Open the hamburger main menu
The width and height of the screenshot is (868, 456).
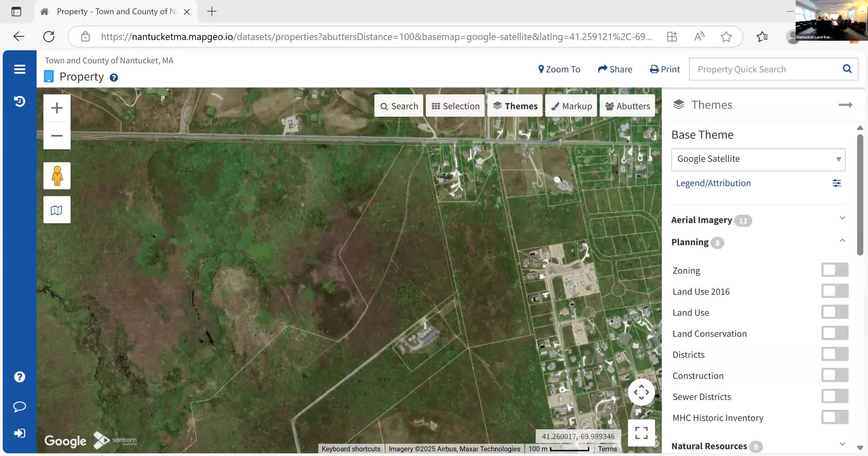coord(19,69)
